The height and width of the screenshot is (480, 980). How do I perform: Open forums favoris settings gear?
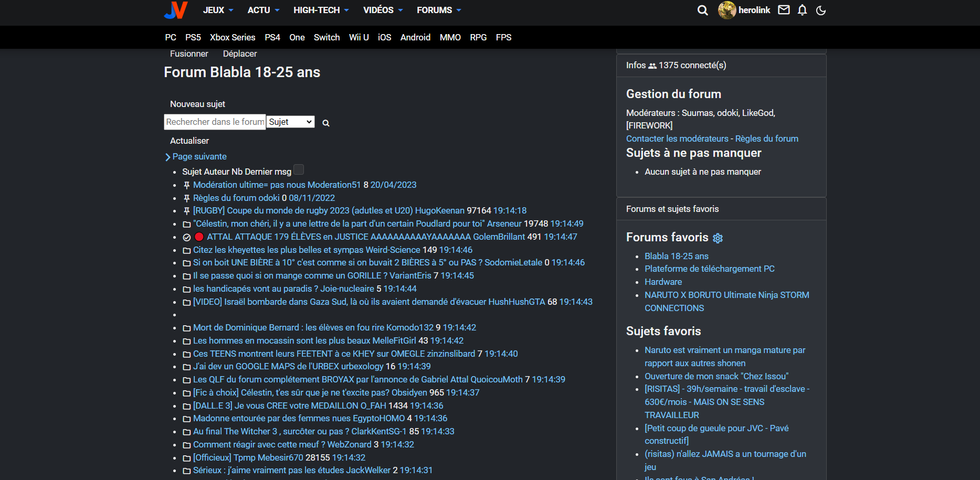click(x=718, y=238)
